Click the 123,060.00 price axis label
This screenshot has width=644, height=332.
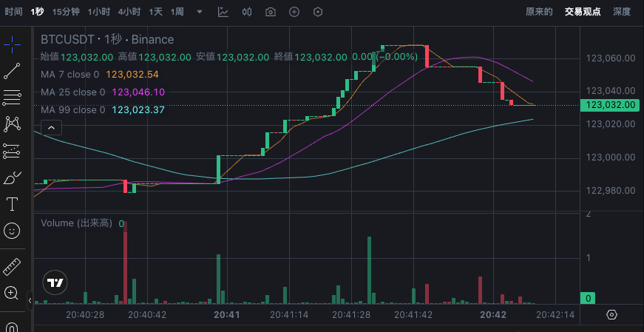(x=611, y=58)
